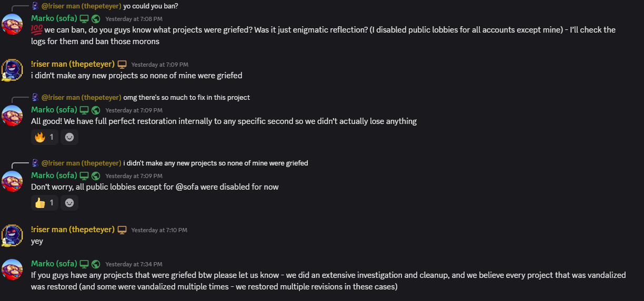Image resolution: width=644 pixels, height=301 pixels.
Task: Click the 100 emoji in Marko's message
Action: (36, 30)
